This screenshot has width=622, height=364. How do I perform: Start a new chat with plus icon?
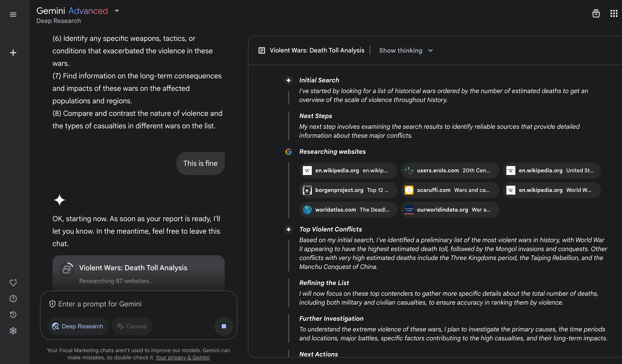13,53
